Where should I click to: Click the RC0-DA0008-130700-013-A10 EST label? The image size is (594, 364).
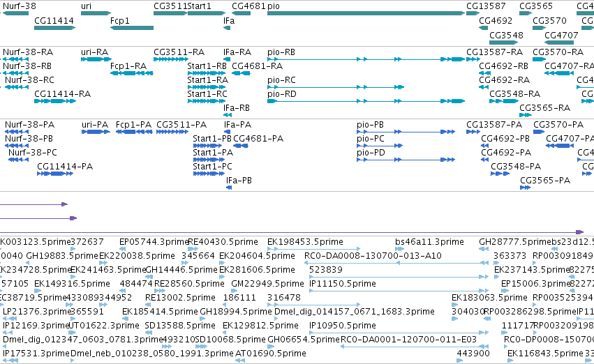coord(373,256)
